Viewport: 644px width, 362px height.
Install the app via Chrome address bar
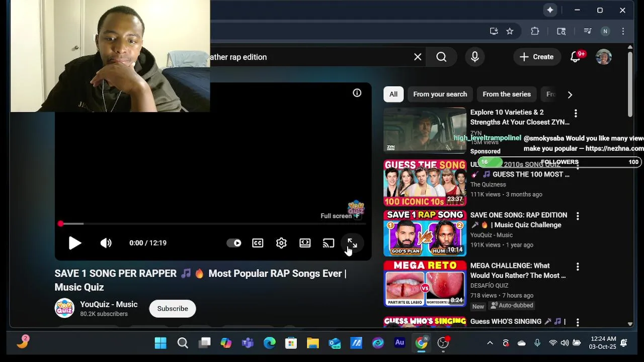pyautogui.click(x=494, y=31)
